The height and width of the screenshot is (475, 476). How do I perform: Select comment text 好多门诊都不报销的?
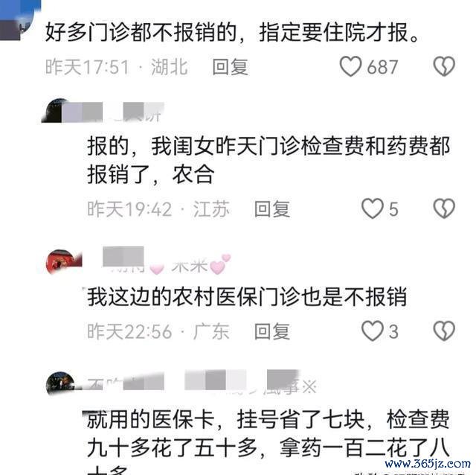tap(141, 32)
